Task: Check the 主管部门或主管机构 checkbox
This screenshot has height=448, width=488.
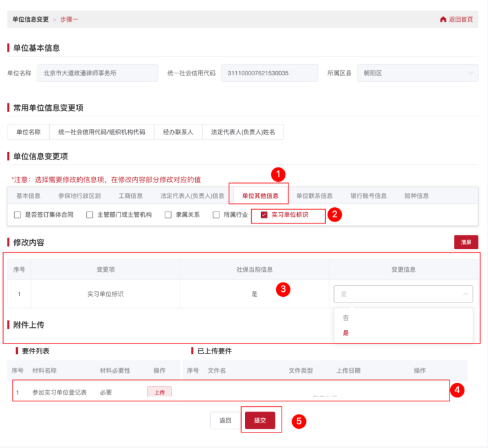Action: pyautogui.click(x=90, y=215)
